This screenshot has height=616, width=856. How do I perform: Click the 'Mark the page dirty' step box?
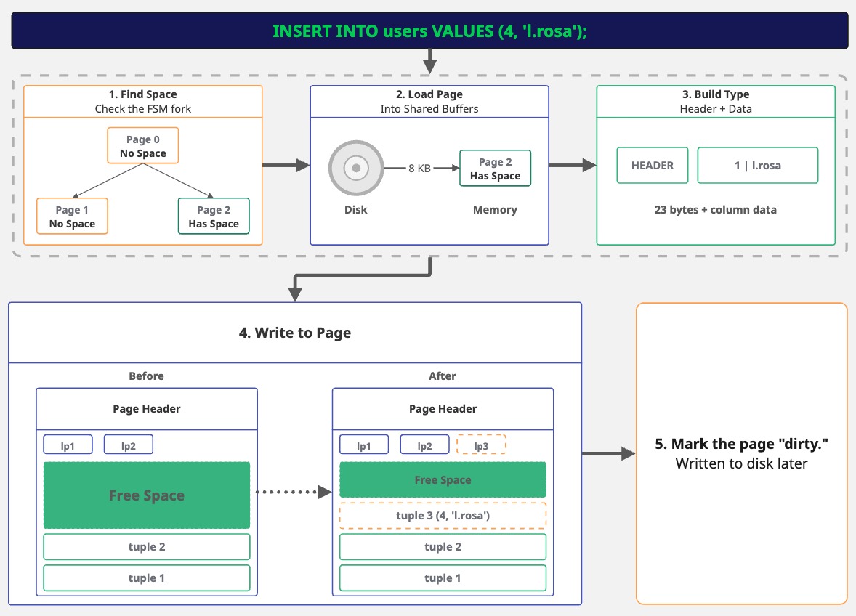(741, 453)
